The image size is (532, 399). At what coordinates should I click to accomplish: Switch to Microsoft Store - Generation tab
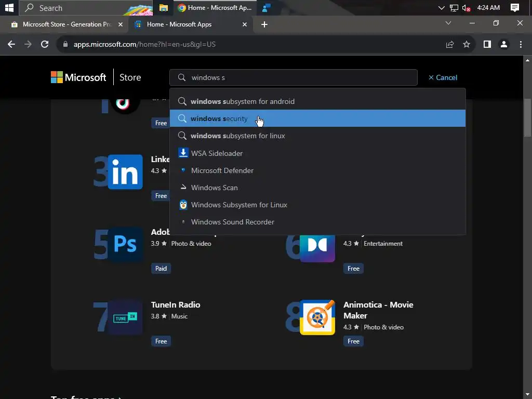(67, 24)
